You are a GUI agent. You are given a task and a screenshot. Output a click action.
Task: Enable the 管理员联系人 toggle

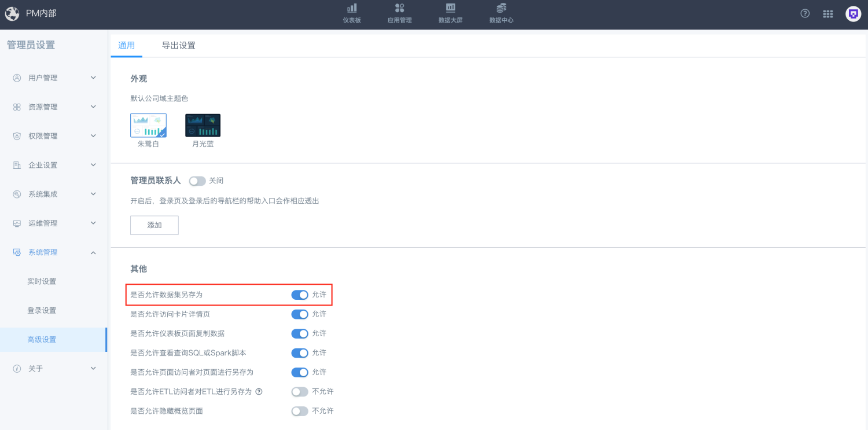point(197,181)
